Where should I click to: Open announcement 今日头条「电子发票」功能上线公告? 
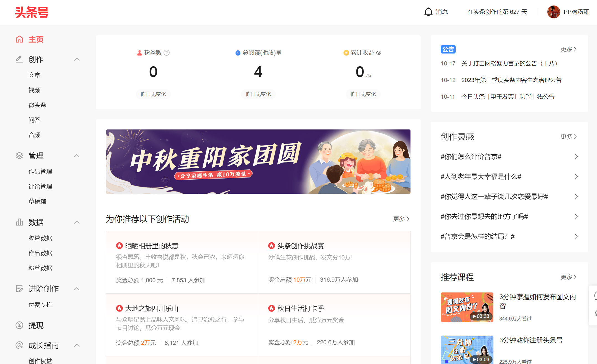click(x=508, y=97)
